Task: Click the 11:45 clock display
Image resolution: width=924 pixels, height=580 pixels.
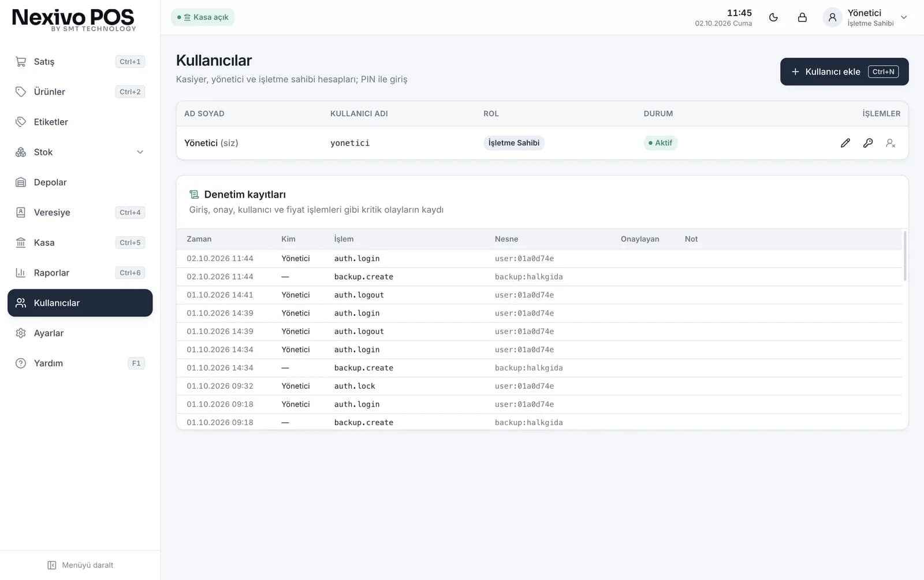Action: pyautogui.click(x=739, y=13)
